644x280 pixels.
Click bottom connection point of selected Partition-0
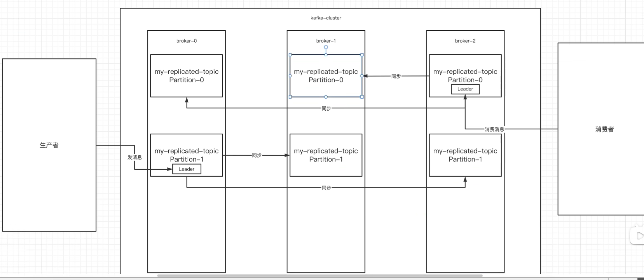326,97
